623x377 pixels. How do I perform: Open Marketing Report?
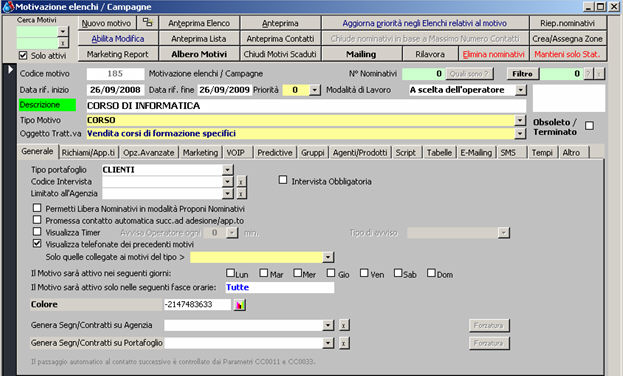[x=118, y=54]
